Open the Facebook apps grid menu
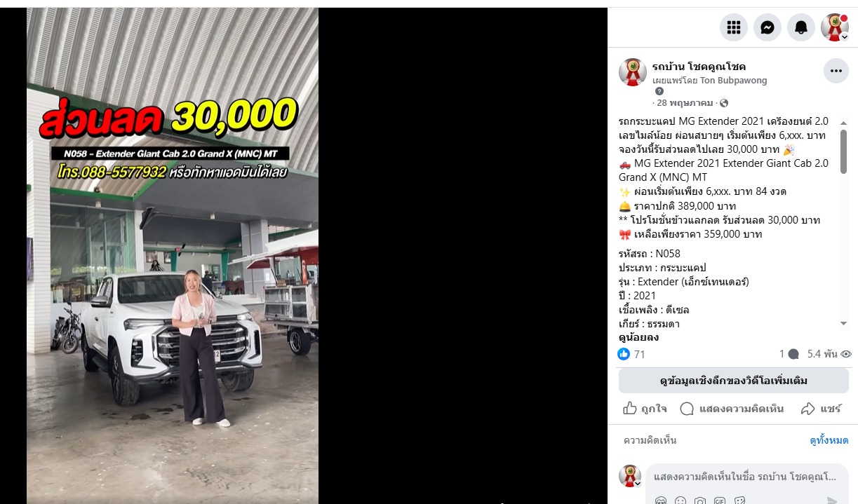The height and width of the screenshot is (504, 858). pos(734,27)
